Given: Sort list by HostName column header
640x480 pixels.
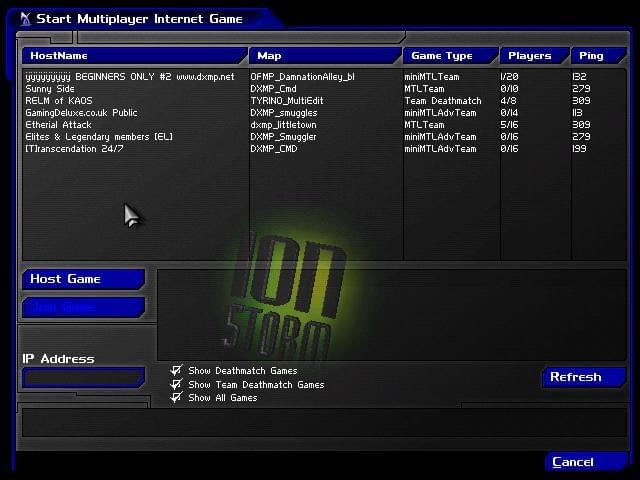Looking at the screenshot, I should point(135,56).
